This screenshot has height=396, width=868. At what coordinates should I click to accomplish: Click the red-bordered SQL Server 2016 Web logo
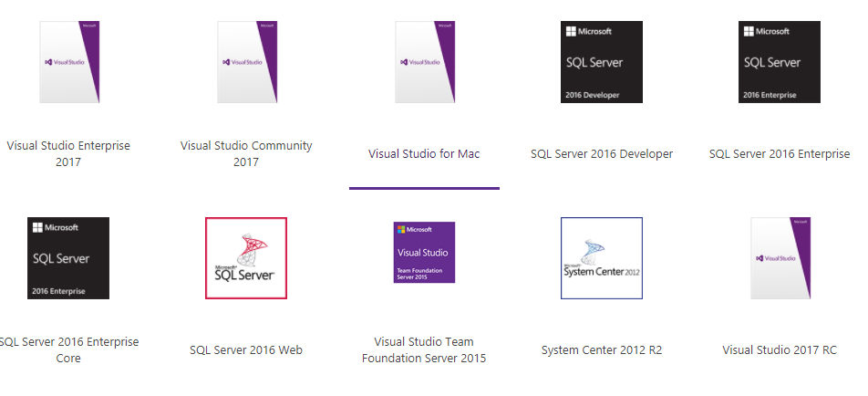(246, 258)
